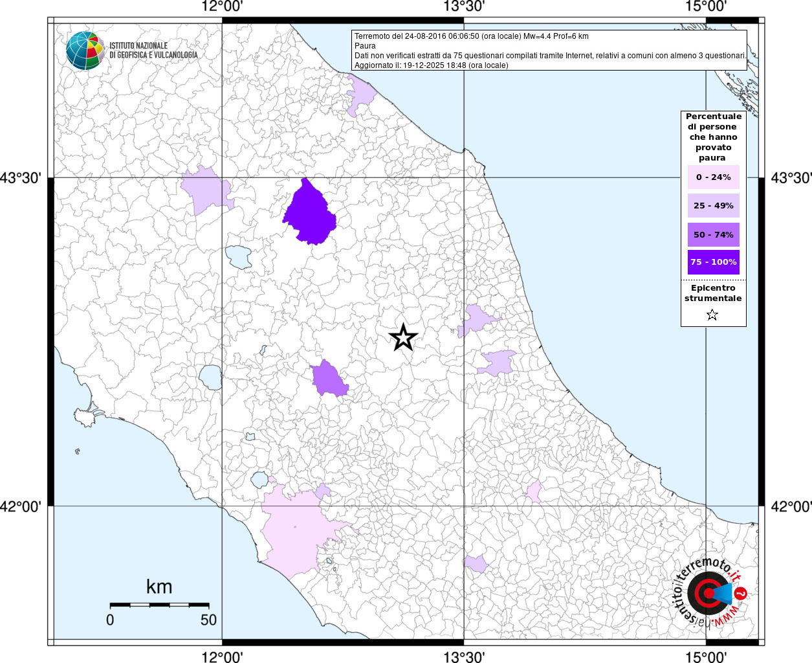Select the 75 - 100% legend swatch

714,262
